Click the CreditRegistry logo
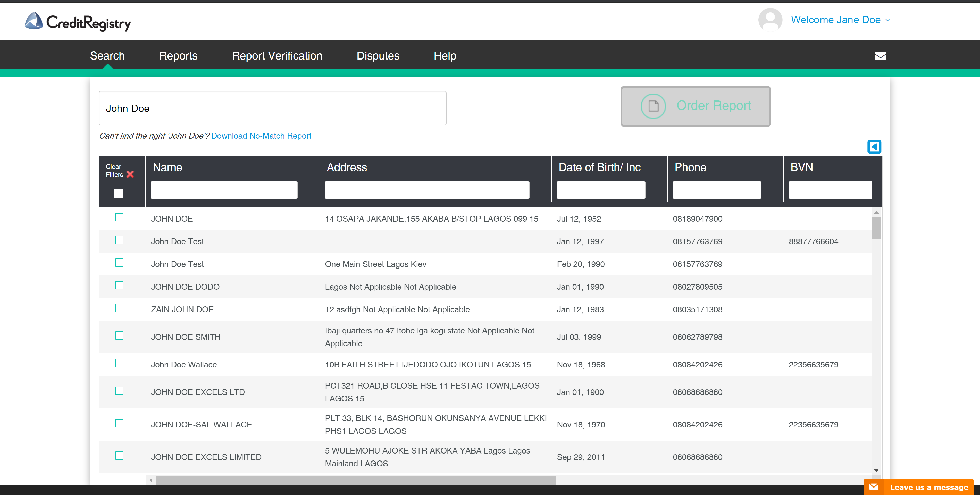Viewport: 980px width, 495px height. [x=78, y=22]
